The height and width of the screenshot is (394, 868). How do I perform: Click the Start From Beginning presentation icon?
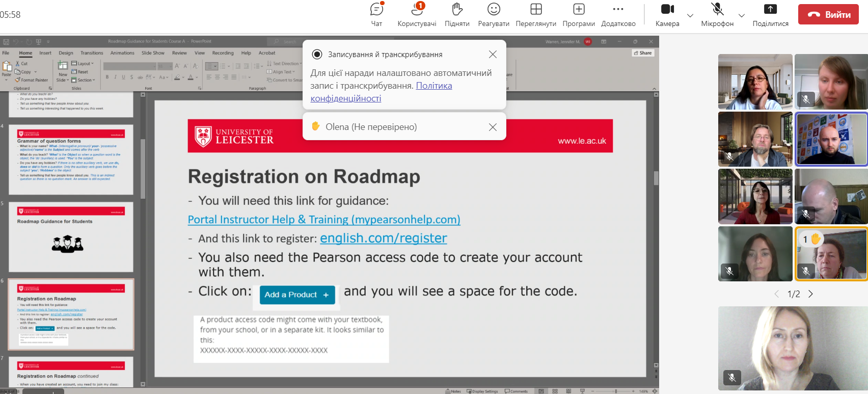pyautogui.click(x=38, y=42)
